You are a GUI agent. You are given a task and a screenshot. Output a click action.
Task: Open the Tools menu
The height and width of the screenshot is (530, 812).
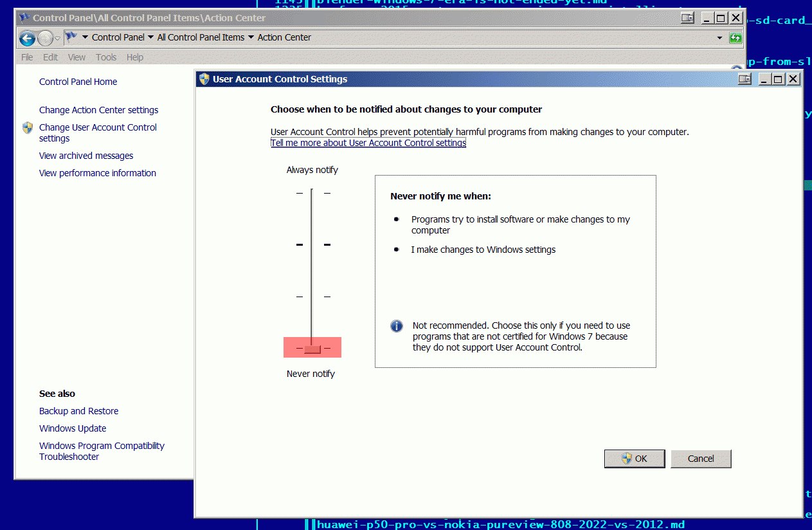(106, 57)
